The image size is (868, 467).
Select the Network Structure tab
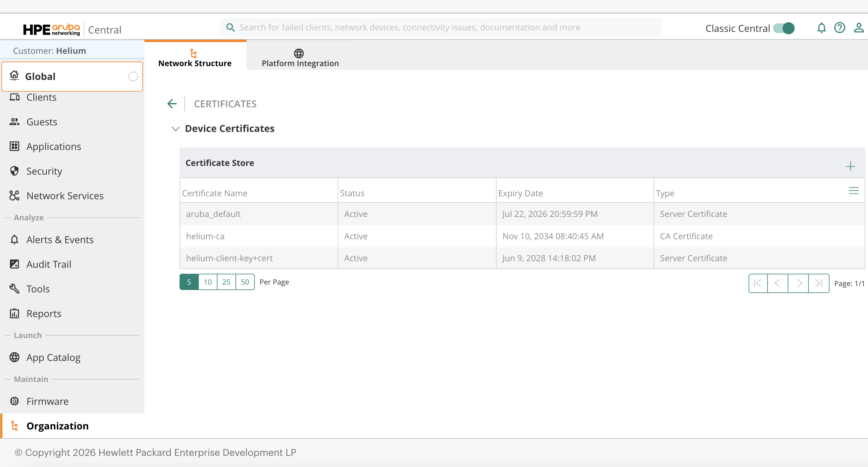click(x=195, y=58)
